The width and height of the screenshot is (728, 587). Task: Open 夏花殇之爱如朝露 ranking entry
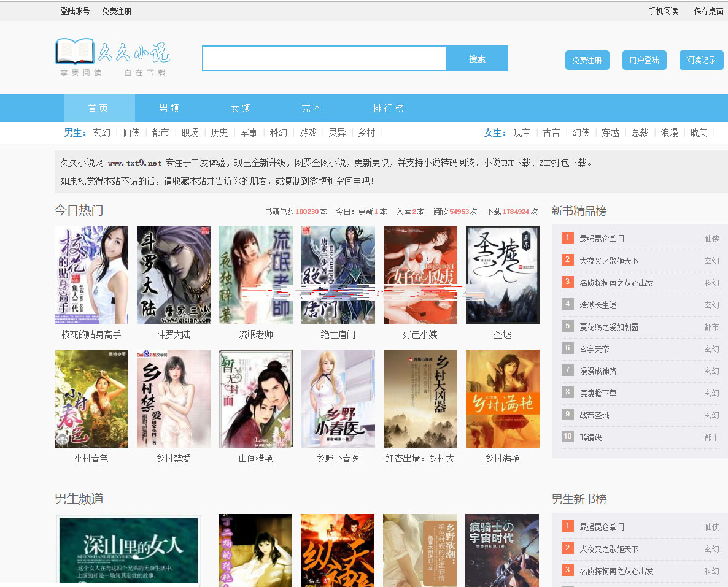click(x=609, y=327)
